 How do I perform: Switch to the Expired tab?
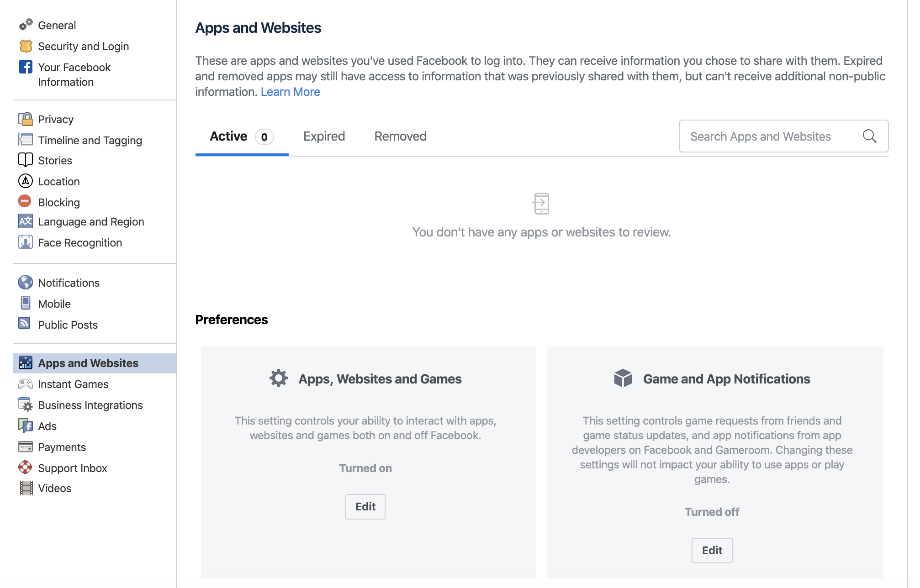click(x=324, y=136)
